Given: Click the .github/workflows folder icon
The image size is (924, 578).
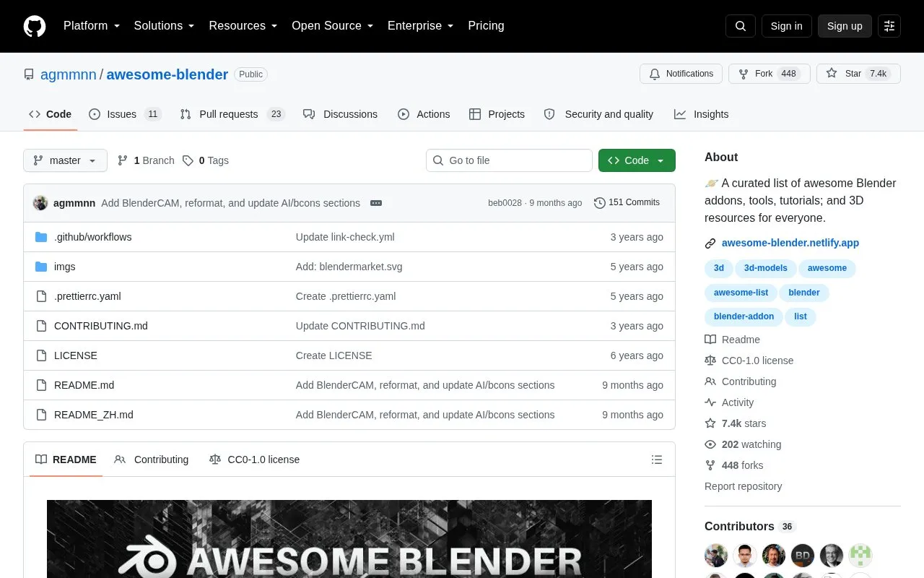Looking at the screenshot, I should (41, 237).
